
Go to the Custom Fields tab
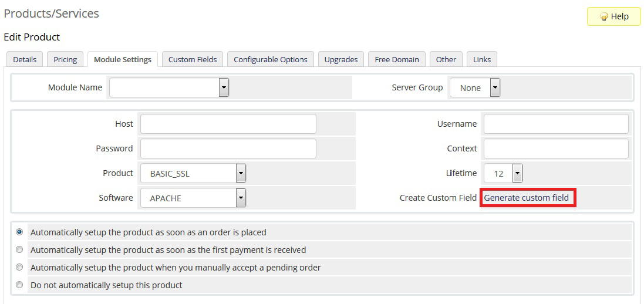(x=193, y=59)
